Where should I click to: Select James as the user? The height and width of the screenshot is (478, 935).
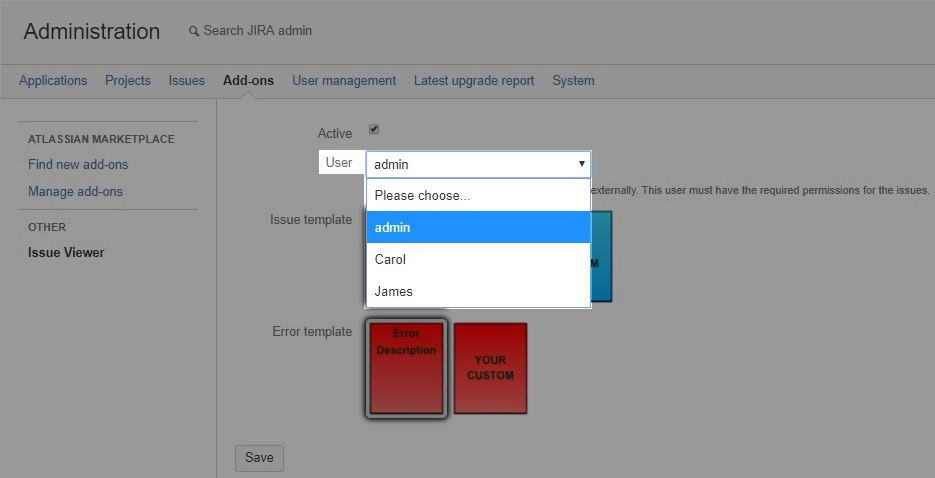[478, 291]
